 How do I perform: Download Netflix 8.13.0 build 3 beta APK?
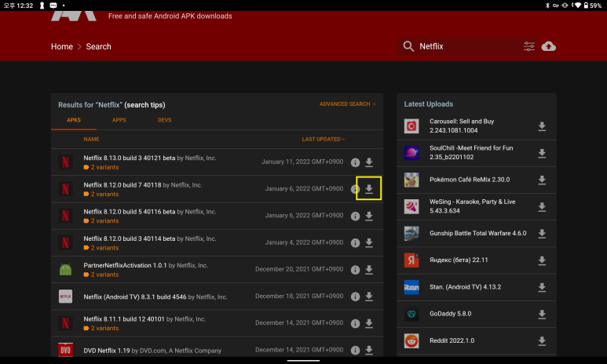point(369,162)
